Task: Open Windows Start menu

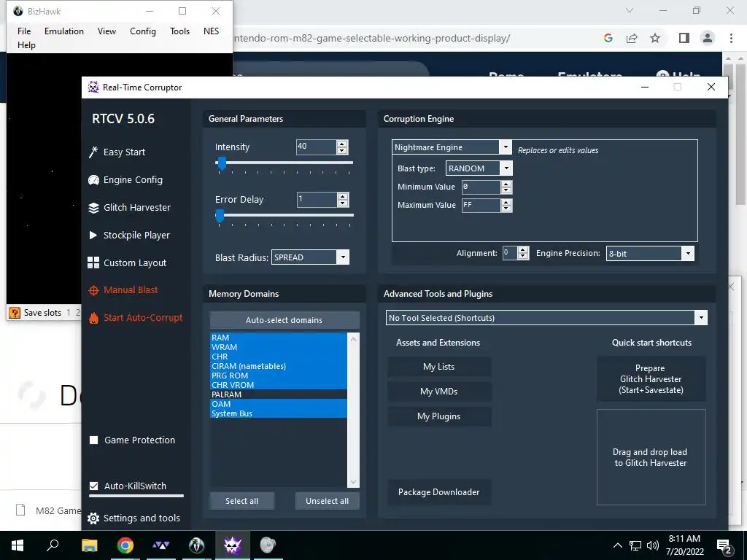Action: 18,545
